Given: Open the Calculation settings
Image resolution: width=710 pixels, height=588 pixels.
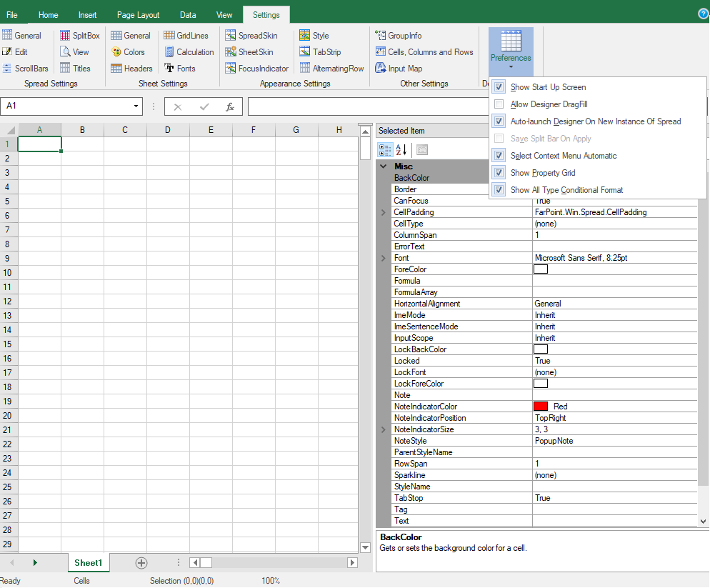Looking at the screenshot, I should (x=189, y=51).
